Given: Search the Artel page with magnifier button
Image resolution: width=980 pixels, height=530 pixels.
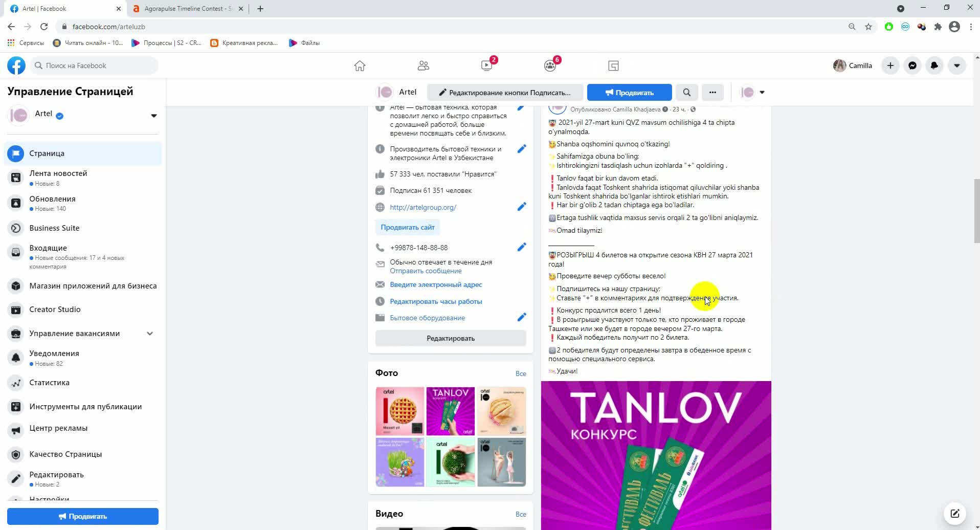Looking at the screenshot, I should pyautogui.click(x=687, y=93).
